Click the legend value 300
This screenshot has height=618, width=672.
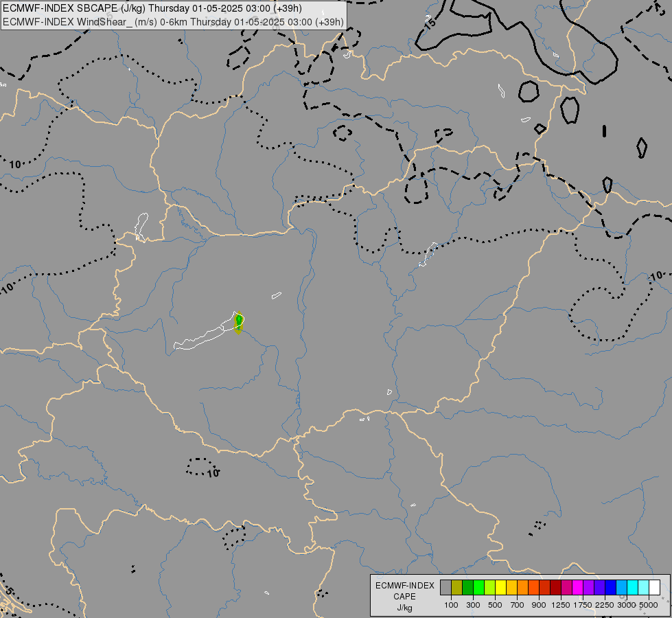click(x=473, y=605)
